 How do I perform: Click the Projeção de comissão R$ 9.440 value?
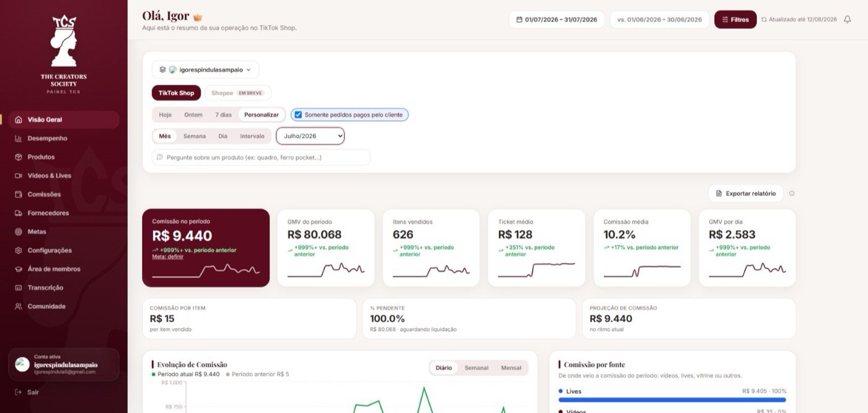(611, 319)
